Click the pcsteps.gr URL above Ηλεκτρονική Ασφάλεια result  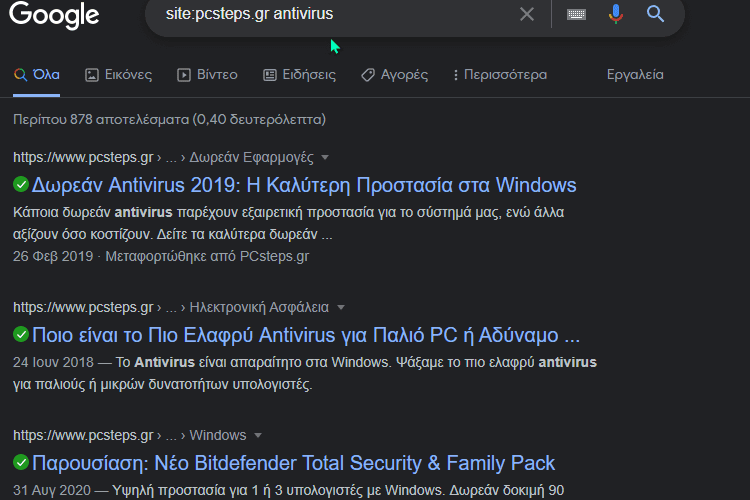coord(83,307)
